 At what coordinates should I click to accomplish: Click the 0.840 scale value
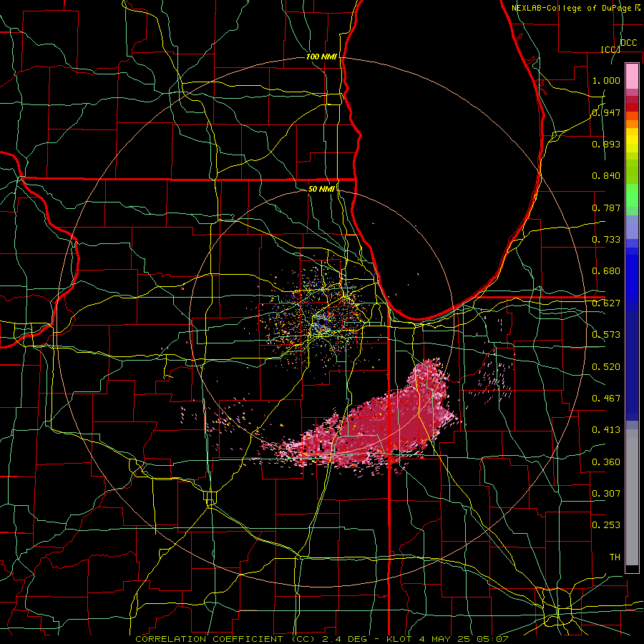click(x=606, y=176)
